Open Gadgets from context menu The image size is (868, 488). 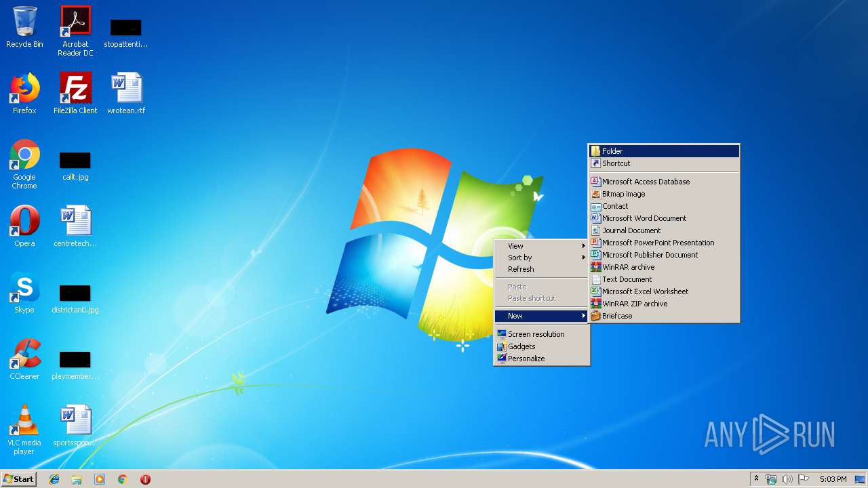541,346
